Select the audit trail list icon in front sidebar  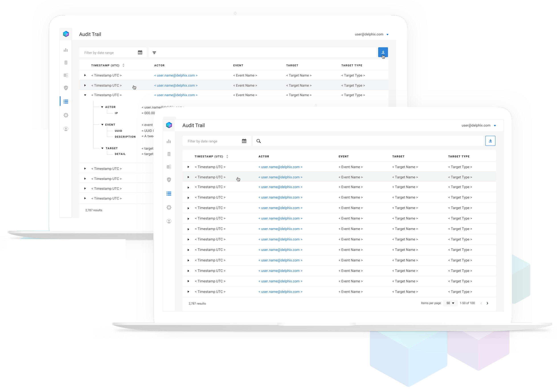click(x=169, y=194)
